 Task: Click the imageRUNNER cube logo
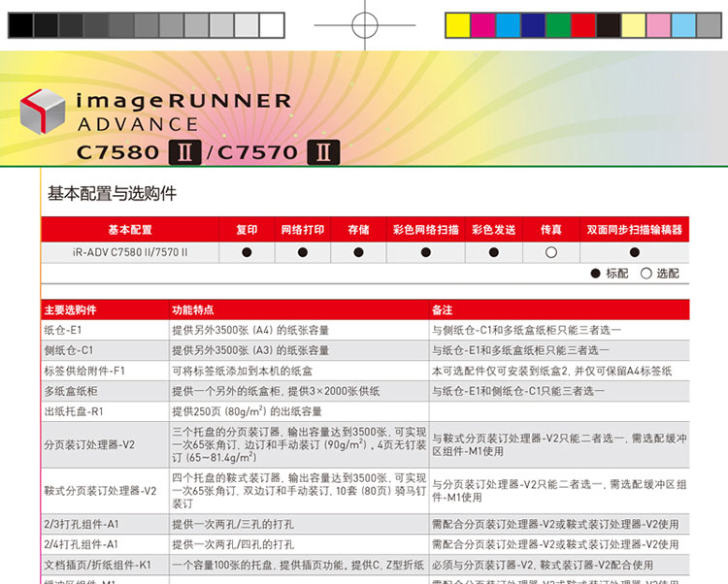43,112
